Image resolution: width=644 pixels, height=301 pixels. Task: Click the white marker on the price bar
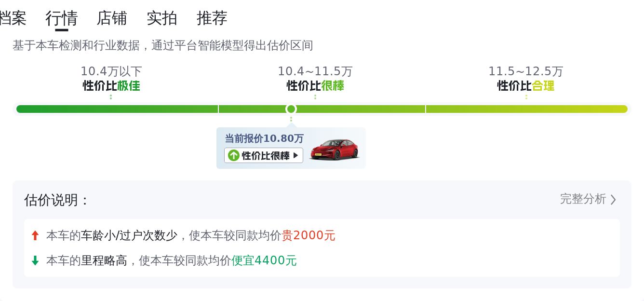pos(291,109)
